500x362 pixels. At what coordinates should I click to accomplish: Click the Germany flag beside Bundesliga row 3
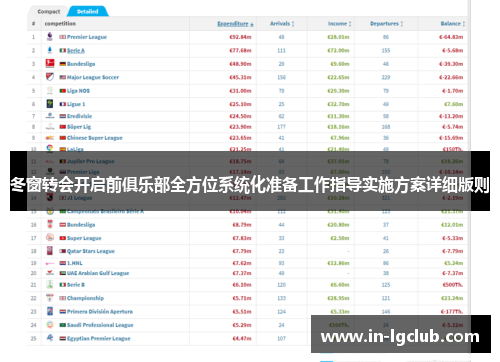pyautogui.click(x=63, y=64)
